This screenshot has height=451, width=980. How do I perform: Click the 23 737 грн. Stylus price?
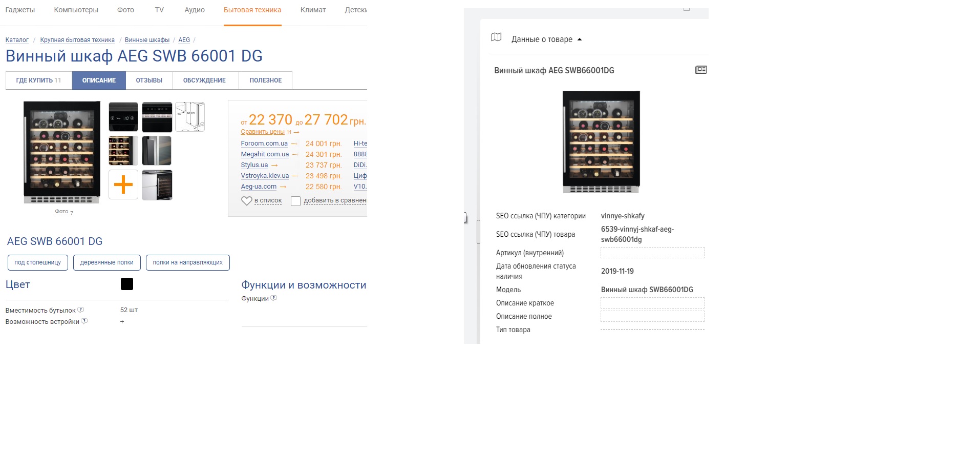click(324, 165)
